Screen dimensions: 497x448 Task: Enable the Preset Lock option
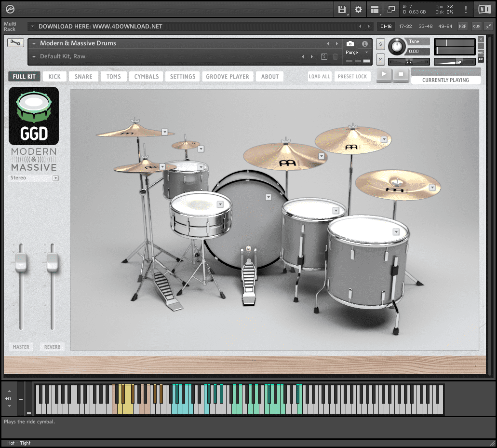(x=352, y=76)
